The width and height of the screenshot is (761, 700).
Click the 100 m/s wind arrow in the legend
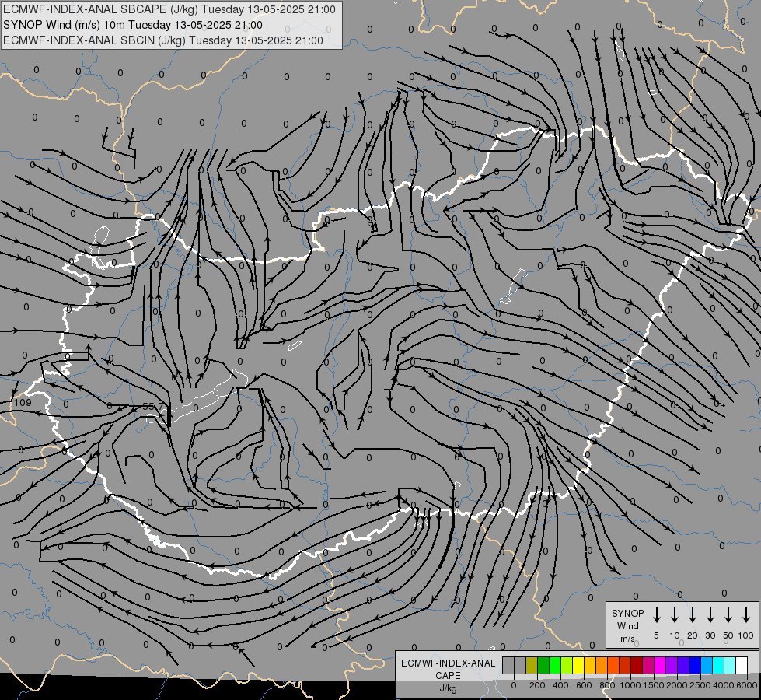[746, 615]
